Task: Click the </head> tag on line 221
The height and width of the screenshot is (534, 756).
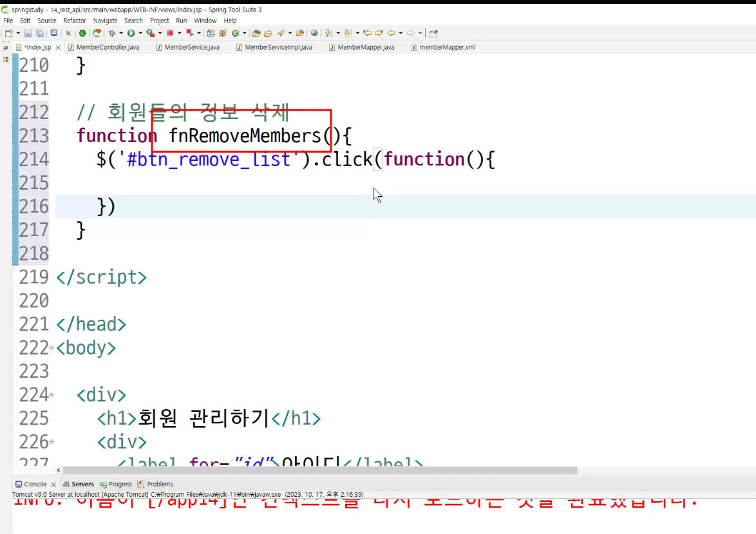Action: tap(91, 324)
